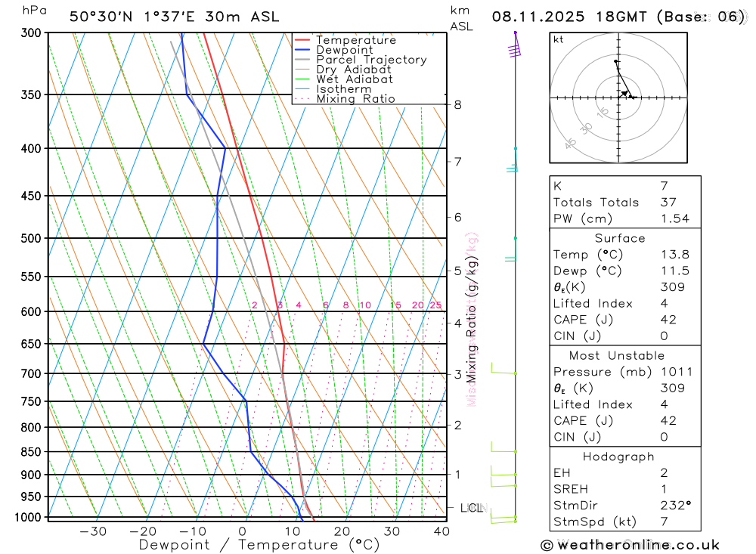Click the 500 hPa pressure level label
Image resolution: width=756 pixels, height=554 pixels.
31,238
